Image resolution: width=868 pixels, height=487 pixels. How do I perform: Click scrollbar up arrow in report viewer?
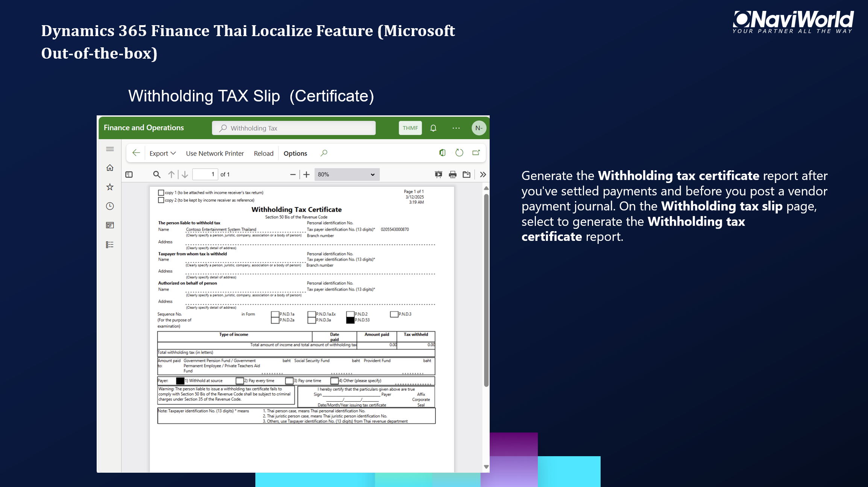point(486,188)
